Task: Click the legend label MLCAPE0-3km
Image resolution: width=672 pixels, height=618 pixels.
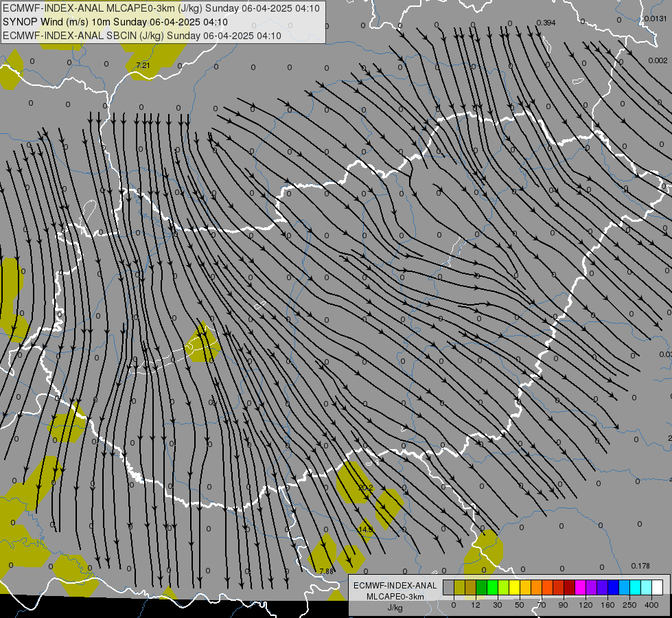Action: pos(395,597)
